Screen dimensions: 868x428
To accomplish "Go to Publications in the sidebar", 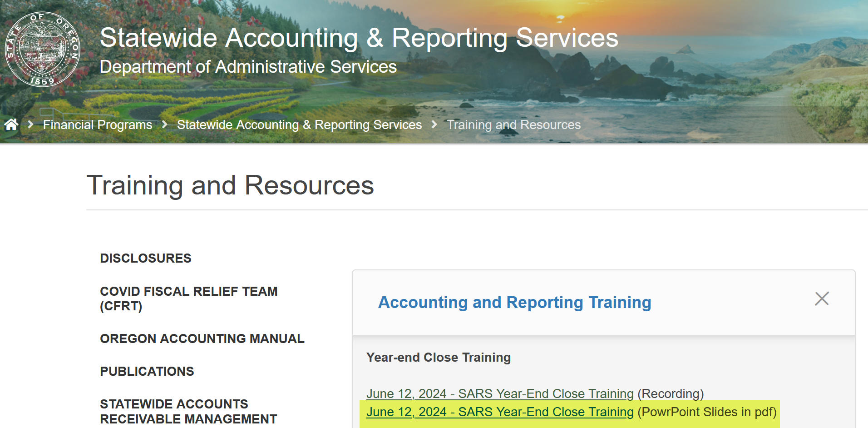I will point(147,371).
